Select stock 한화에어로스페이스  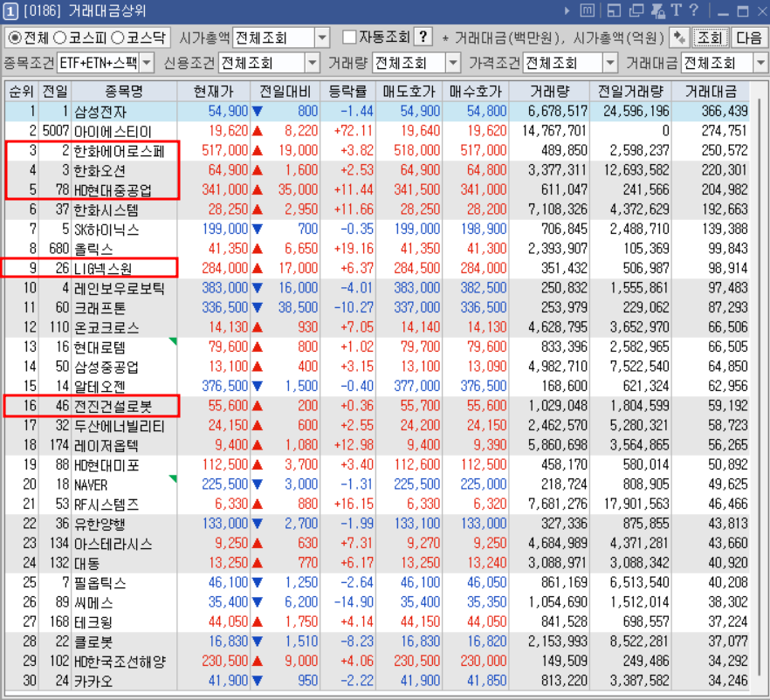pos(119,151)
